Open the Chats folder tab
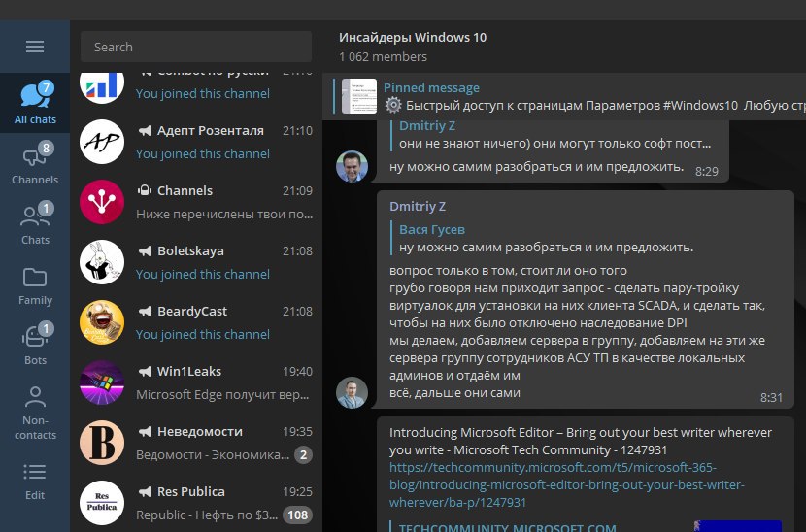Image resolution: width=806 pixels, height=532 pixels. (35, 223)
